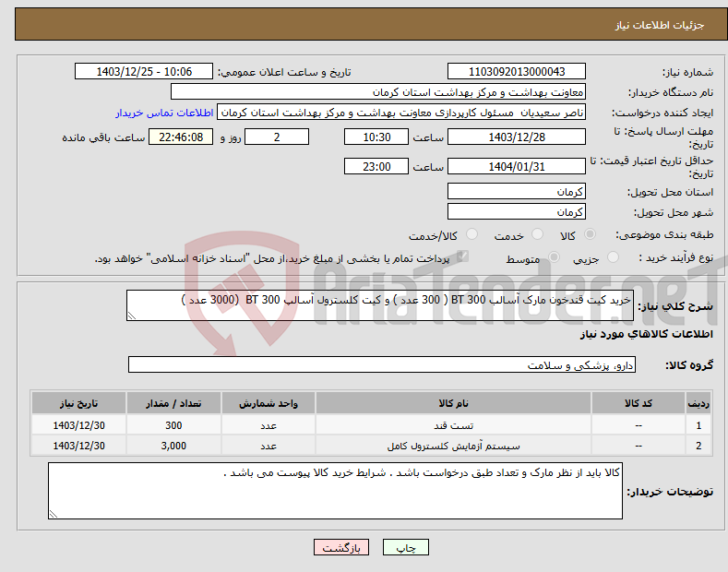Select the کالا radio button
The width and height of the screenshot is (728, 572).
coord(590,234)
